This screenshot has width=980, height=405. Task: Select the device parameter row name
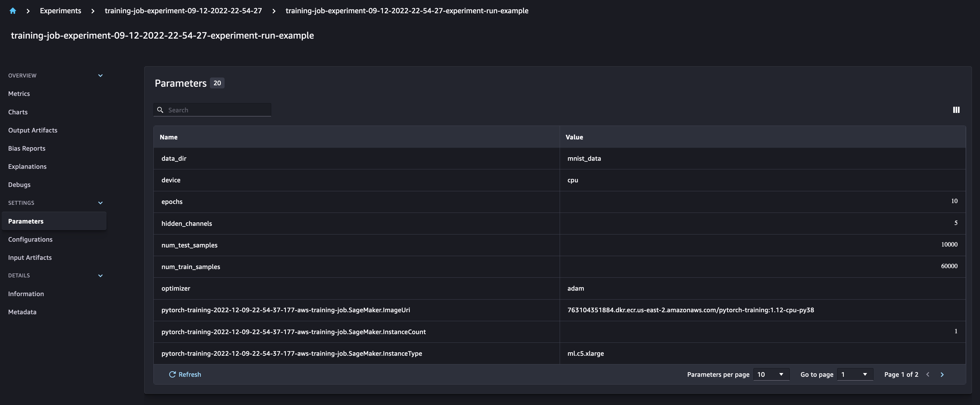coord(171,180)
